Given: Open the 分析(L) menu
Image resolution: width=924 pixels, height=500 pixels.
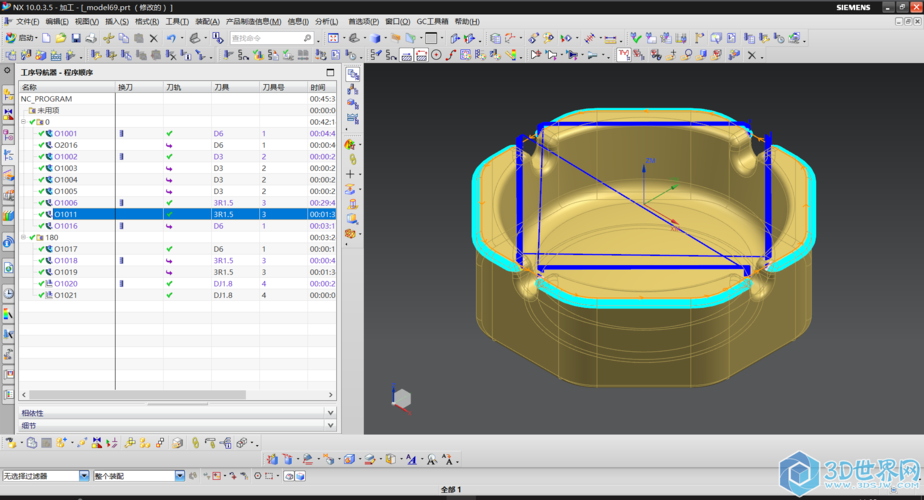Looking at the screenshot, I should point(326,21).
